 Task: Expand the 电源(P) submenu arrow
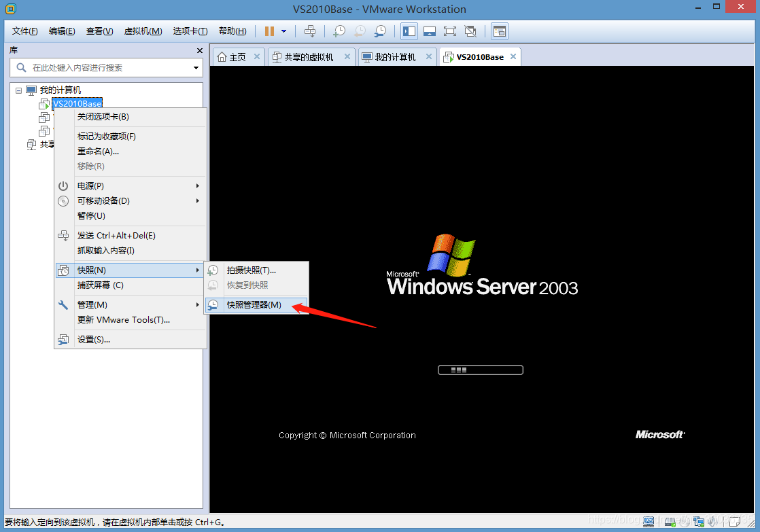click(197, 186)
